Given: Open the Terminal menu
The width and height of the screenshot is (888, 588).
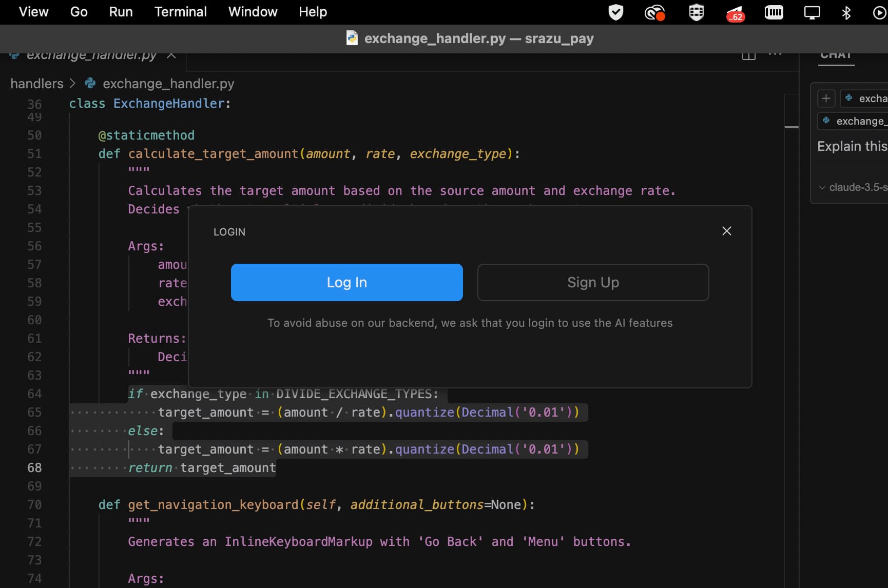Looking at the screenshot, I should [x=180, y=12].
